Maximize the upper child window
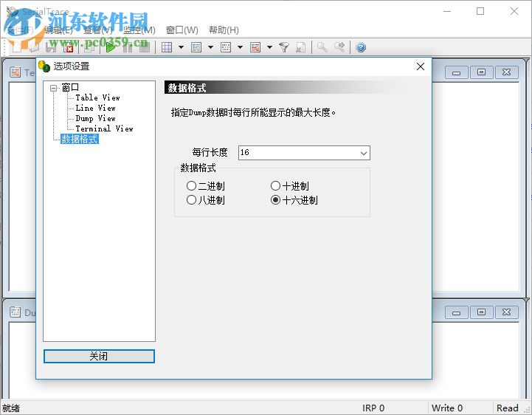Viewport: 532px width, 415px height. [x=481, y=72]
